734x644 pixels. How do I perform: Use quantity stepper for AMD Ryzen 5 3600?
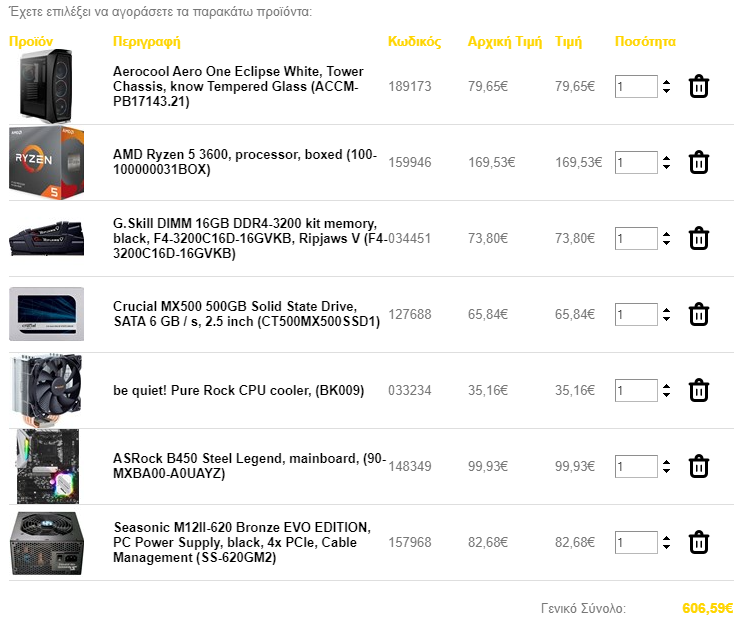[x=666, y=162]
